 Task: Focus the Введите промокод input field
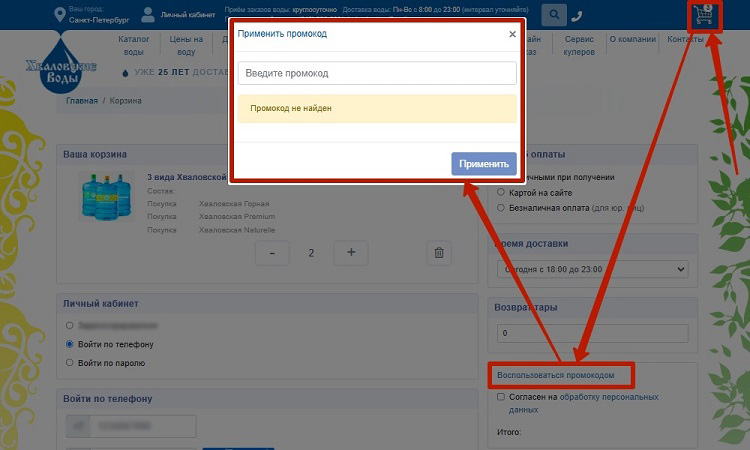click(x=377, y=74)
